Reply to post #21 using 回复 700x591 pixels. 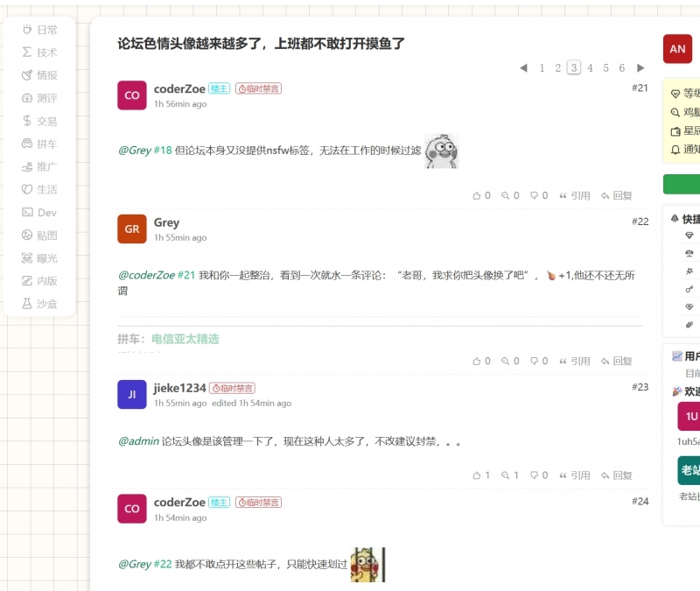pyautogui.click(x=617, y=195)
